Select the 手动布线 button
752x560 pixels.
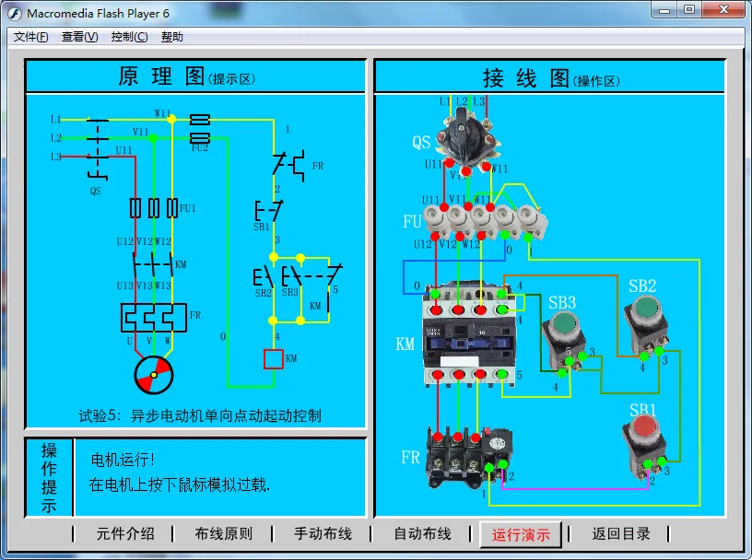tap(323, 533)
